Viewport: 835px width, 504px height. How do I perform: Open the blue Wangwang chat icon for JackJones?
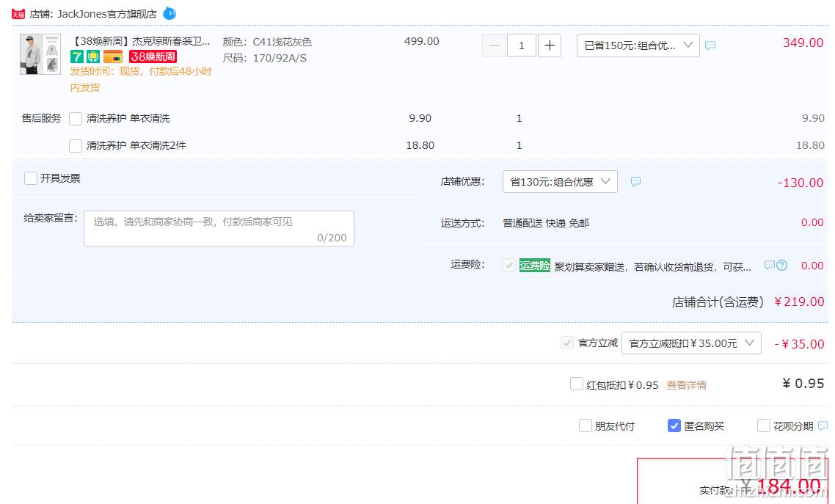point(169,13)
